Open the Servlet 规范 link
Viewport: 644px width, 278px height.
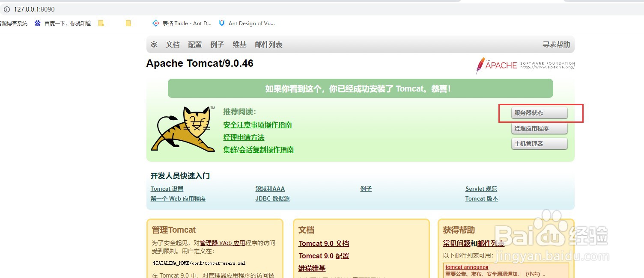tap(481, 189)
